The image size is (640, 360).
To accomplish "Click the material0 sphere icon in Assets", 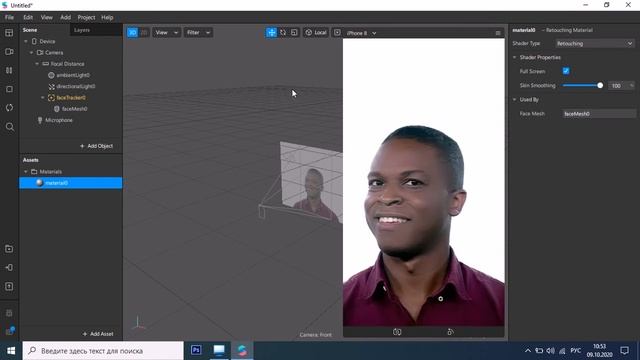I will pyautogui.click(x=40, y=183).
